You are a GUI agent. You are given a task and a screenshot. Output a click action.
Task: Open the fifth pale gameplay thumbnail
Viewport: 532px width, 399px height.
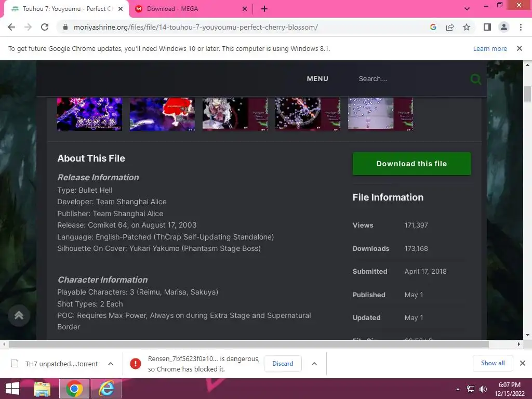[380, 114]
